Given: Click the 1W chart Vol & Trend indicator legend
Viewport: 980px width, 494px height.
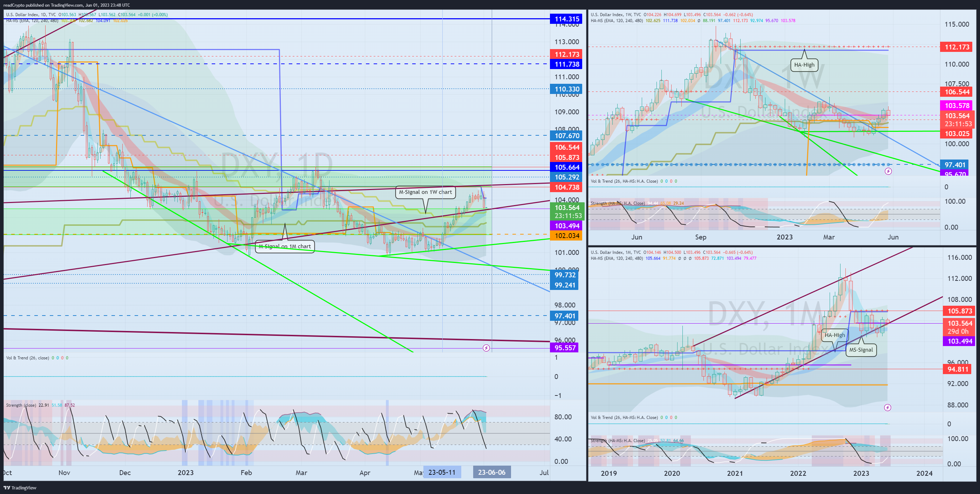Looking at the screenshot, I should (x=624, y=181).
